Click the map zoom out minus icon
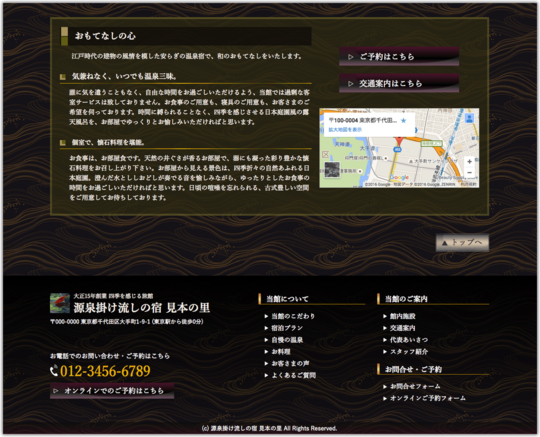Image resolution: width=540 pixels, height=437 pixels. coord(469,173)
